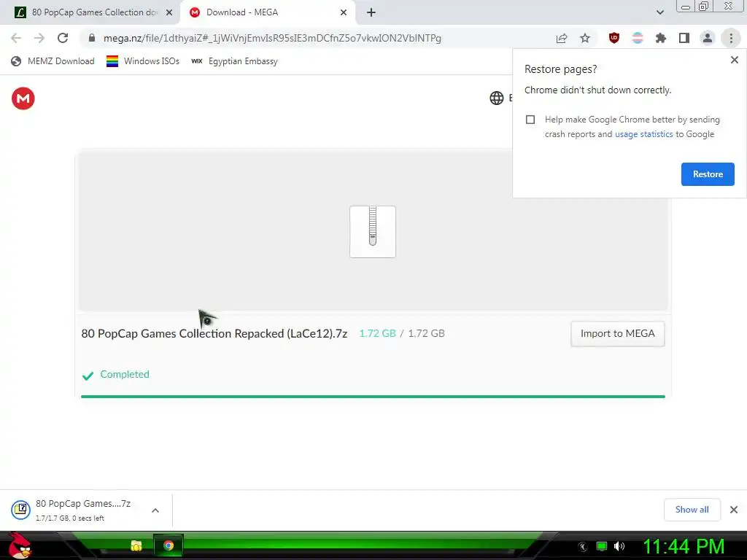Dismiss the Restore pages popup
This screenshot has height=560, width=747.
click(x=734, y=60)
